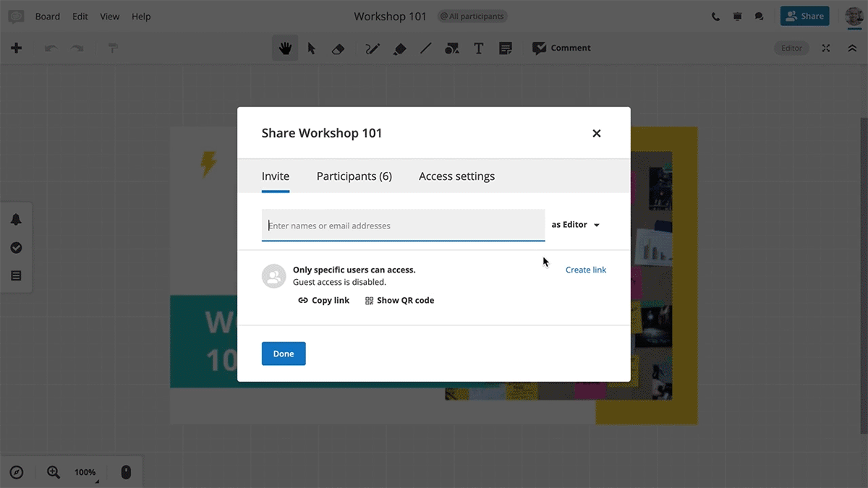The width and height of the screenshot is (868, 488).
Task: Open the user profile avatar
Action: tap(854, 16)
